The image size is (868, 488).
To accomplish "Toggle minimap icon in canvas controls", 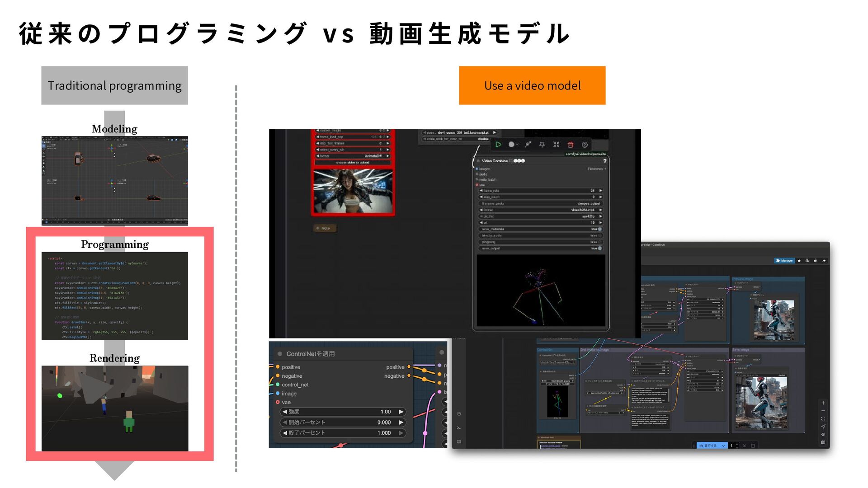I will click(x=823, y=442).
